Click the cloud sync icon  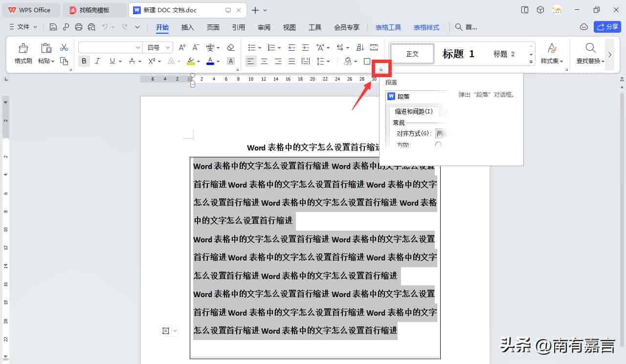pyautogui.click(x=583, y=27)
